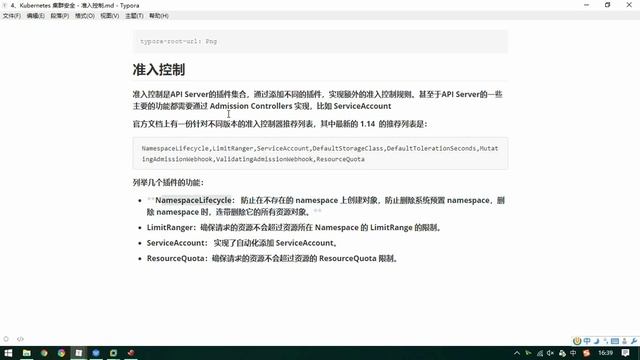Click the 'ServiceAccount:' bullet item
640x360 pixels.
(x=242, y=243)
